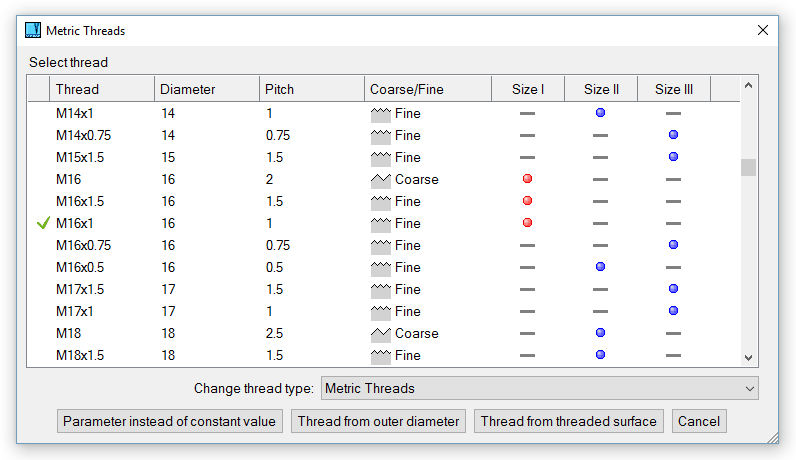
Task: Select the M17x1.5 thread row
Action: click(80, 289)
